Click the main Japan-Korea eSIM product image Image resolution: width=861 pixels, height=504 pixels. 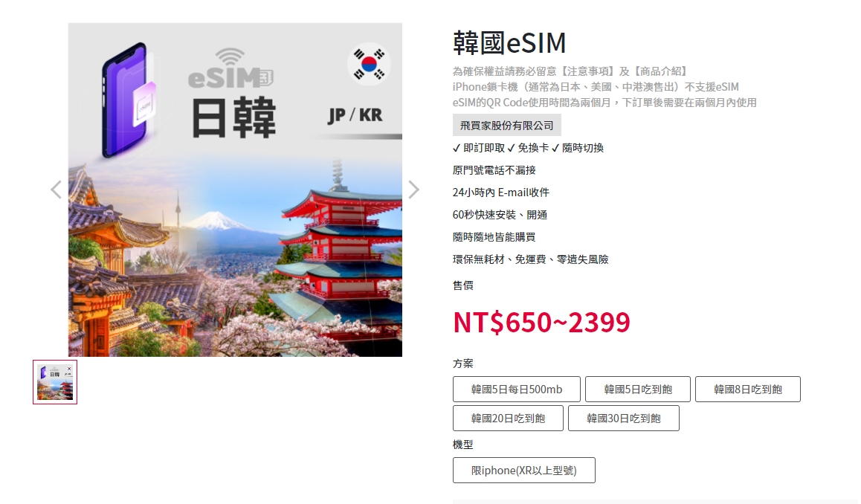(235, 190)
